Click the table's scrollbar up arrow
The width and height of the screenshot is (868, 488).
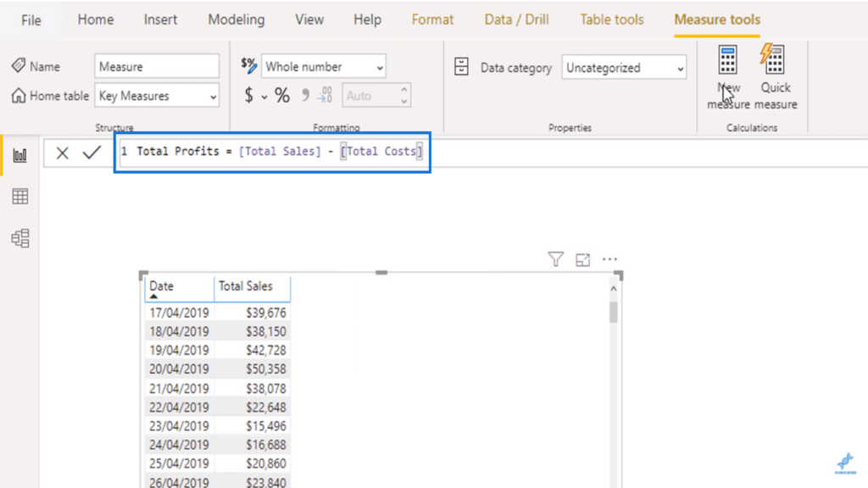614,289
